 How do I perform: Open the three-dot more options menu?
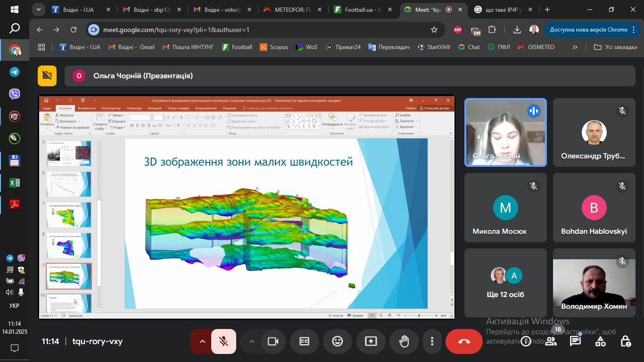pyautogui.click(x=432, y=341)
